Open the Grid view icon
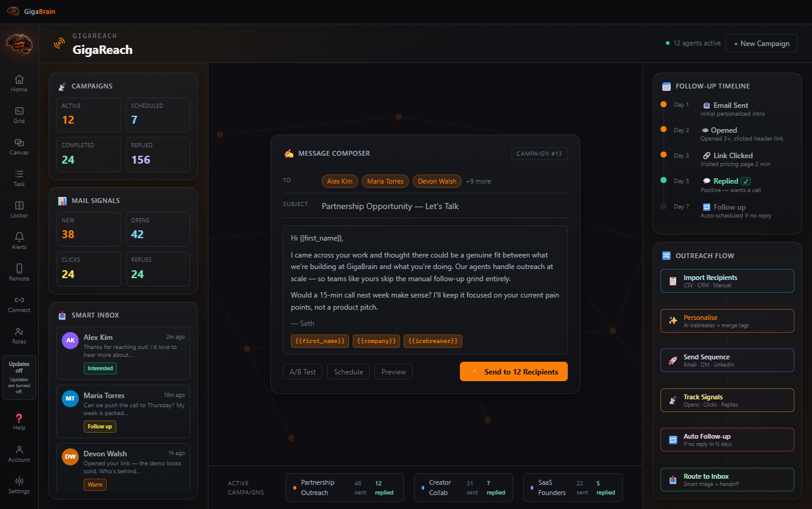Viewport: 812px width, 509px height. (x=19, y=111)
